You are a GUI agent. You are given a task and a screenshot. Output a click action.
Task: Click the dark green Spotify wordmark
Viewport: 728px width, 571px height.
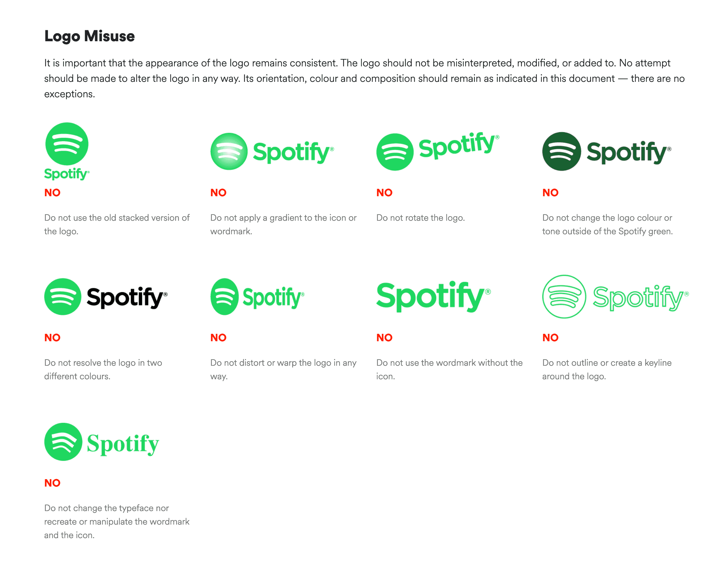click(629, 152)
